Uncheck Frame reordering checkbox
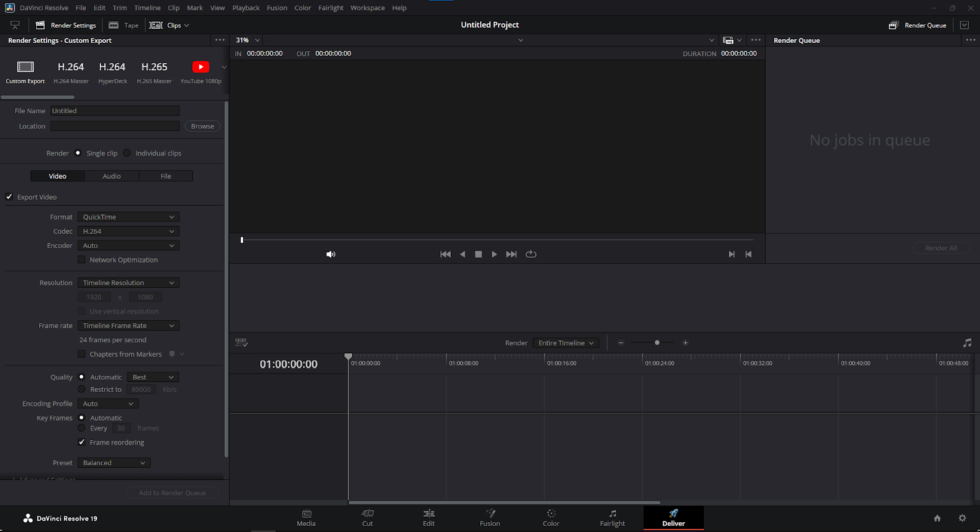980x532 pixels. 81,442
